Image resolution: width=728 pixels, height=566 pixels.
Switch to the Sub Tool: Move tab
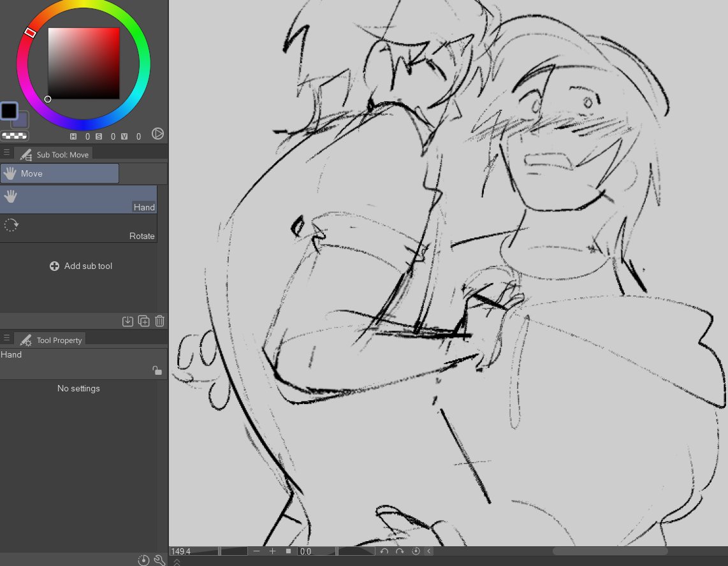point(54,154)
